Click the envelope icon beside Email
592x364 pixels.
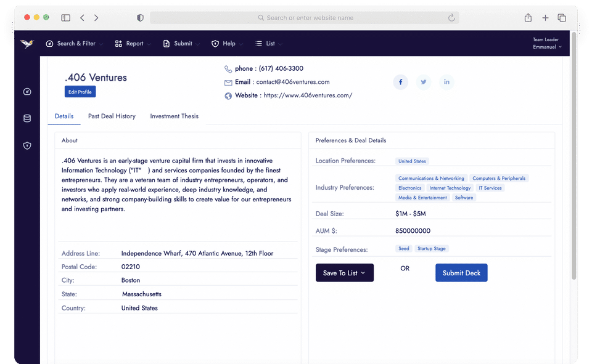point(228,83)
